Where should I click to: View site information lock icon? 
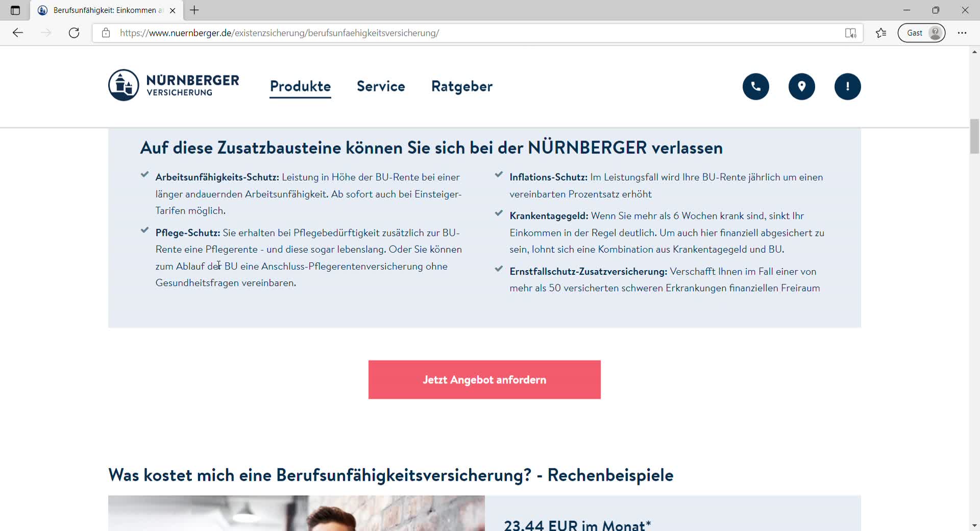(106, 33)
